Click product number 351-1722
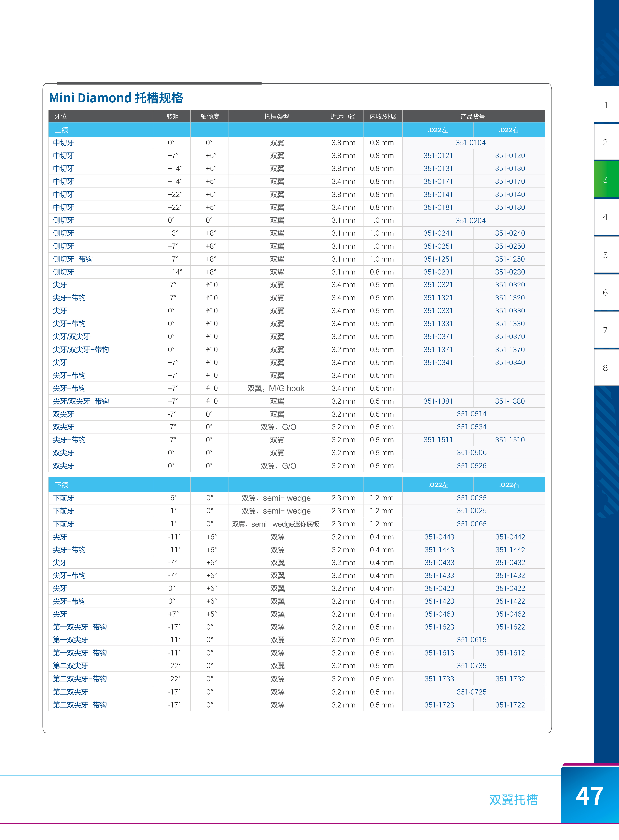 click(510, 705)
